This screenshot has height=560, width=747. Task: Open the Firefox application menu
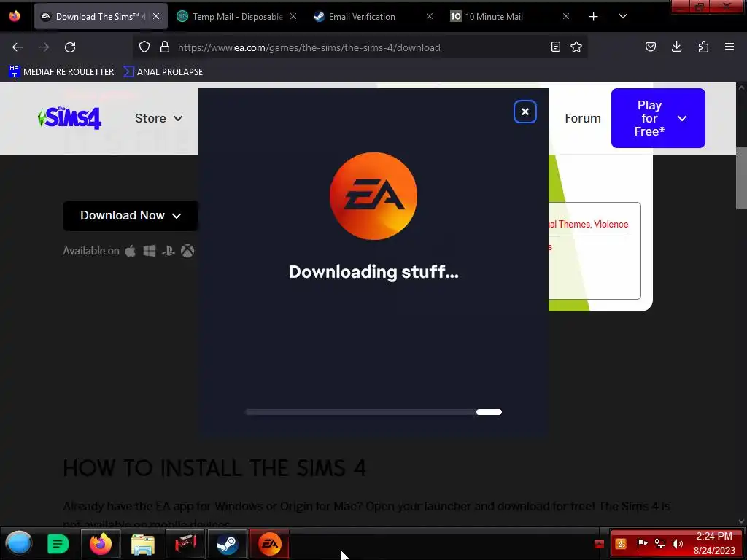point(729,47)
